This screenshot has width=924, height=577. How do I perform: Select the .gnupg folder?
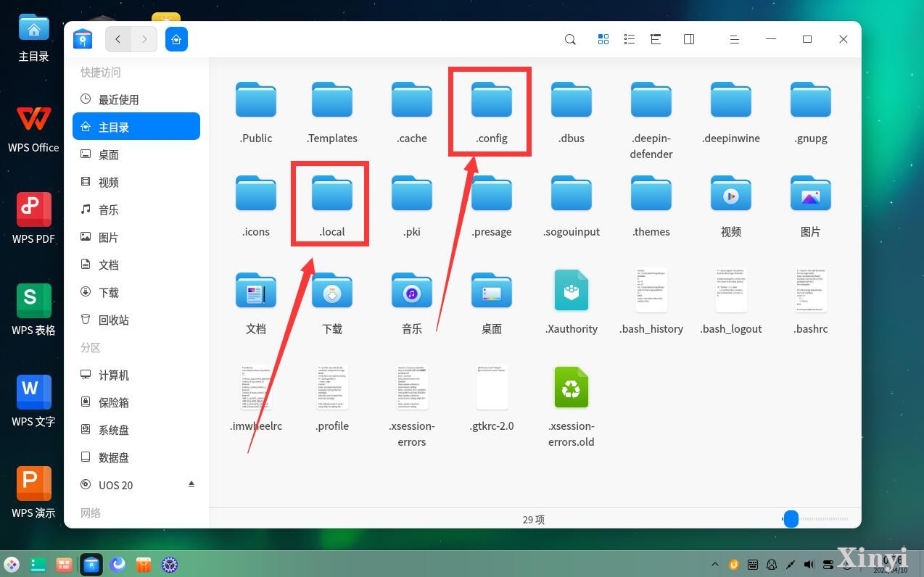tap(811, 100)
